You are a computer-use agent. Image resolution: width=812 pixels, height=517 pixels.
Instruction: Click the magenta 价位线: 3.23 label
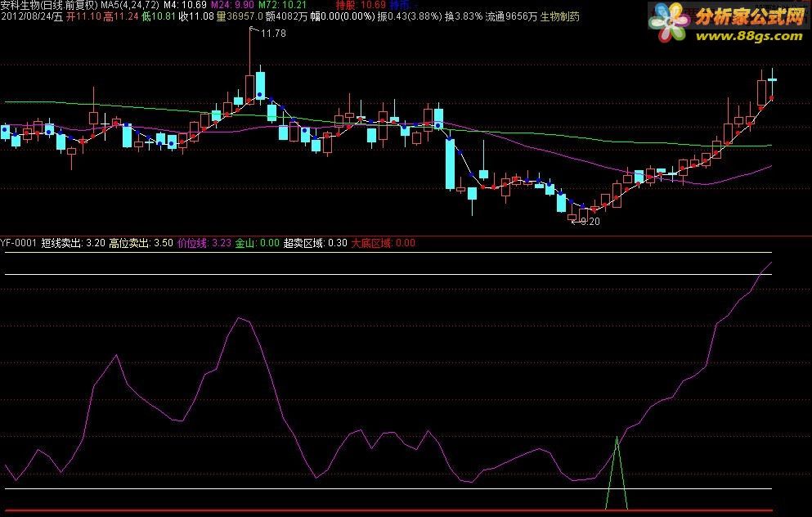point(204,243)
